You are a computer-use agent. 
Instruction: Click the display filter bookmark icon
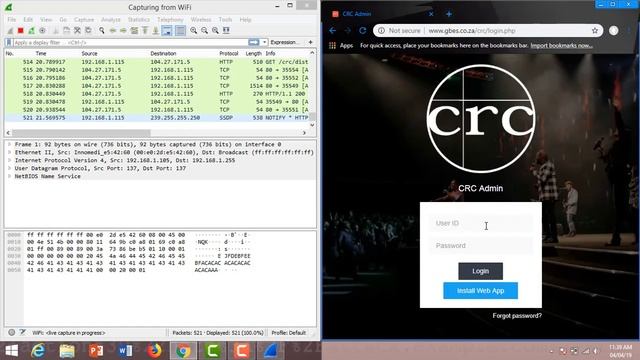click(x=9, y=42)
